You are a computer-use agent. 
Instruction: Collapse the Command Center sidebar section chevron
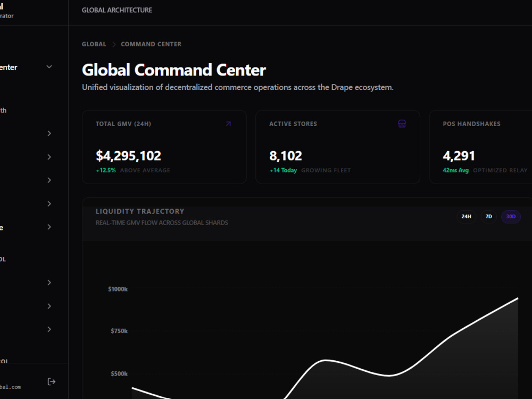coord(49,67)
